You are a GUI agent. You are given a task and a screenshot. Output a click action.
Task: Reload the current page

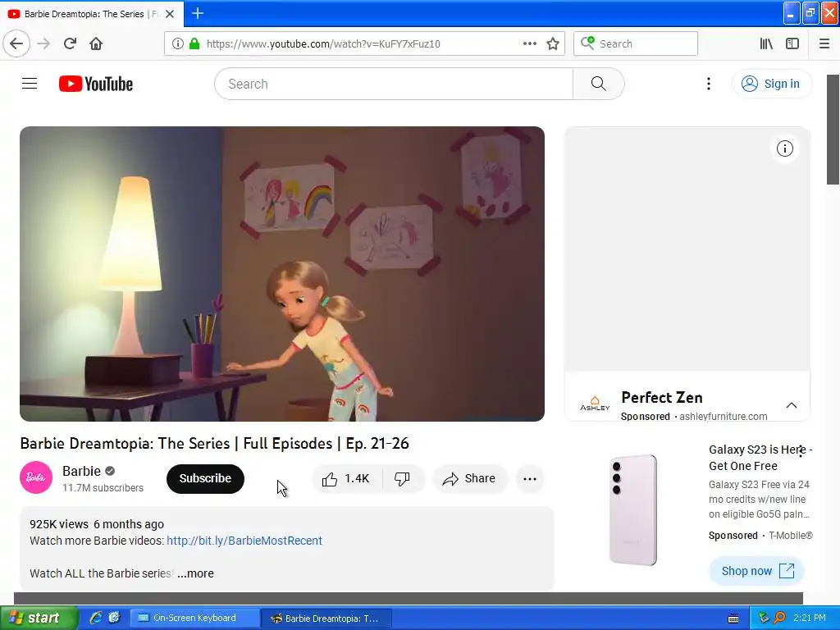pyautogui.click(x=70, y=43)
